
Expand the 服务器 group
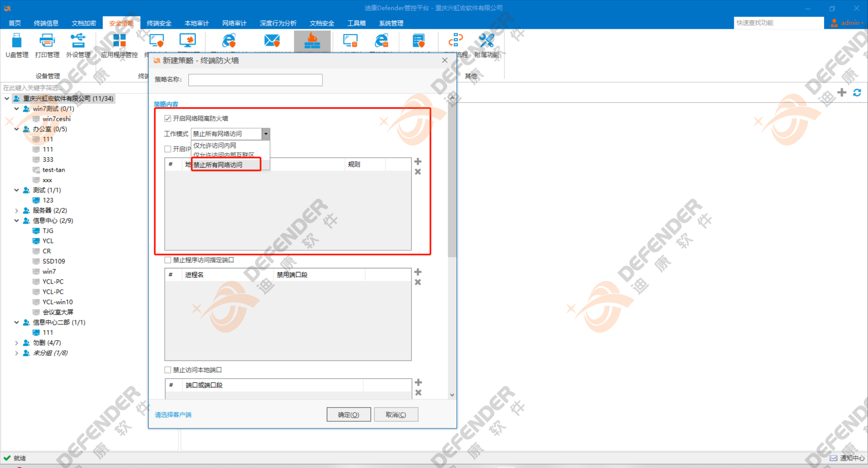16,211
